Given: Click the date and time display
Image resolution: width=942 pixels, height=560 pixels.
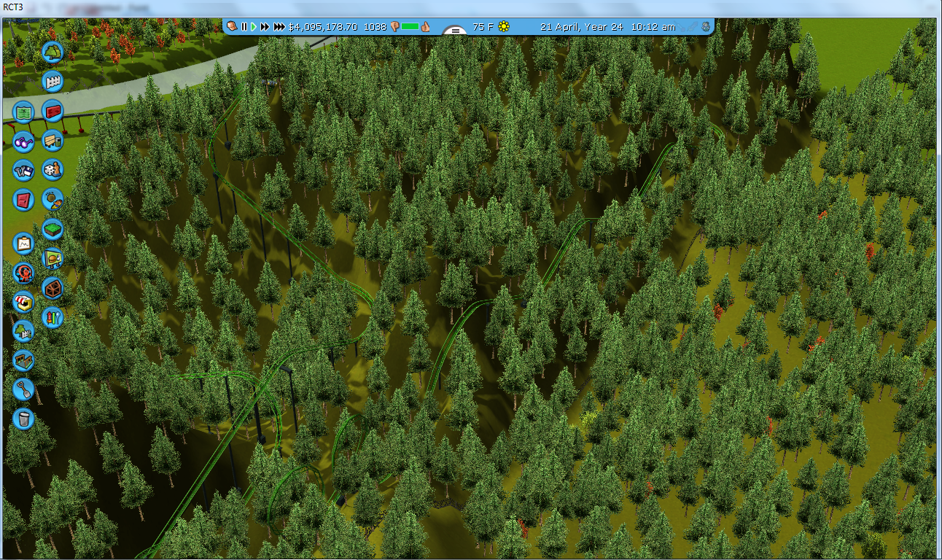Looking at the screenshot, I should coord(607,27).
